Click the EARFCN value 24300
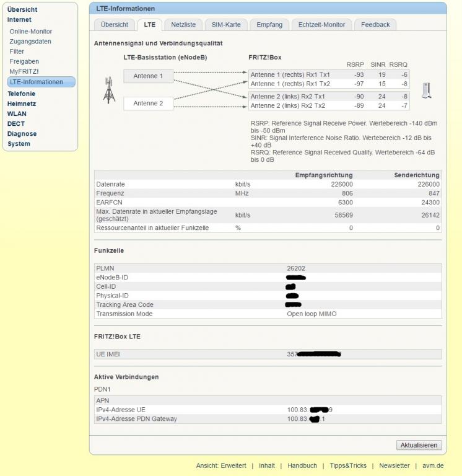Image resolution: width=462 pixels, height=476 pixels. click(430, 203)
